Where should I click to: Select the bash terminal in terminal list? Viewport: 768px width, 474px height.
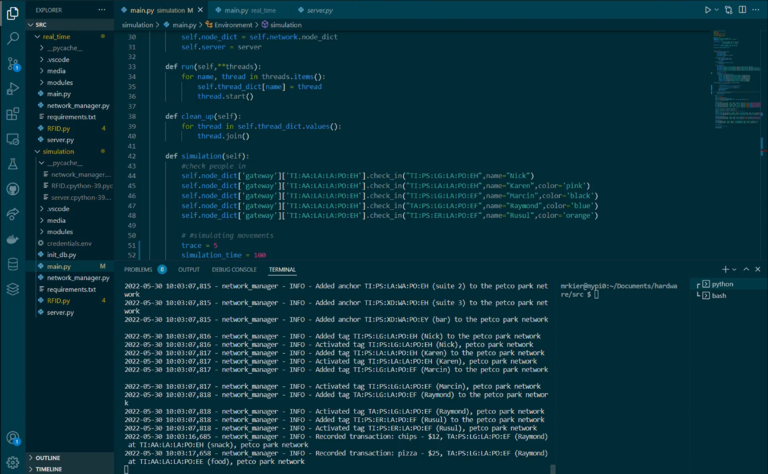click(718, 296)
